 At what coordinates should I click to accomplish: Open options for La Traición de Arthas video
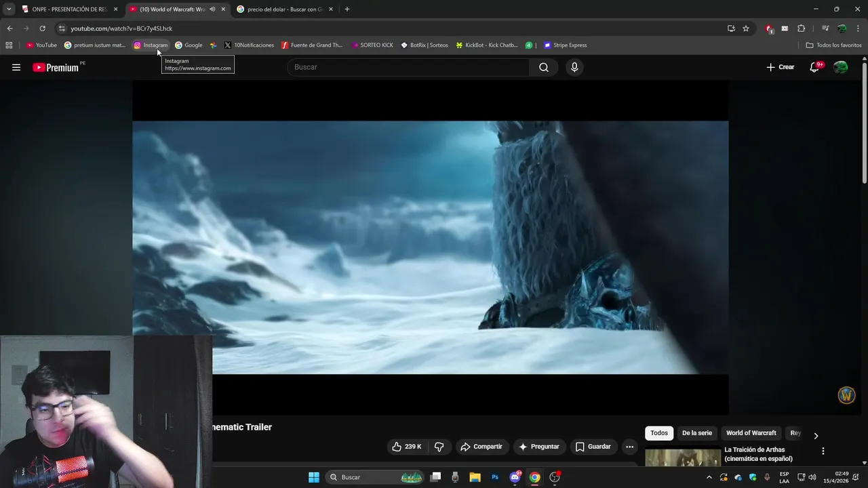tap(823, 451)
